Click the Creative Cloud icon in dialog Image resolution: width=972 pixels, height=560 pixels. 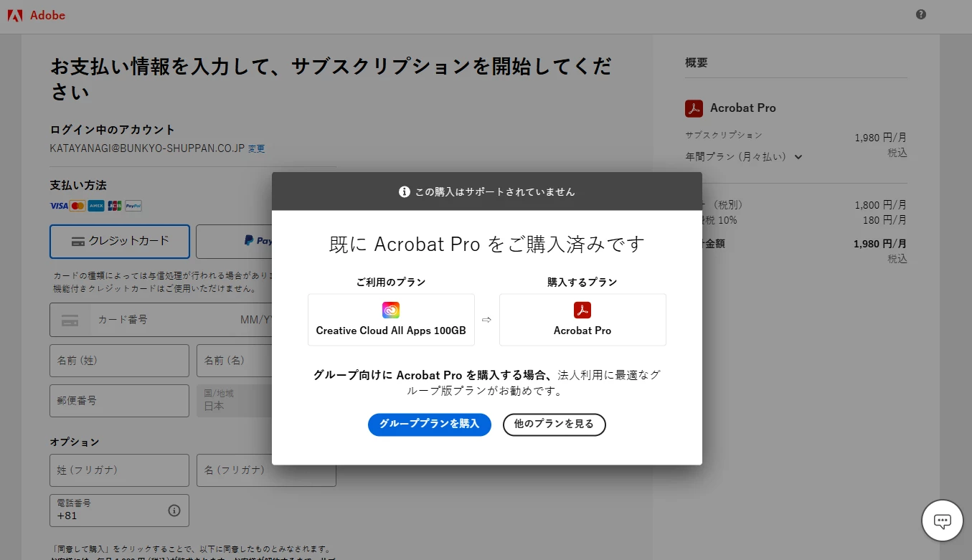coord(391,310)
